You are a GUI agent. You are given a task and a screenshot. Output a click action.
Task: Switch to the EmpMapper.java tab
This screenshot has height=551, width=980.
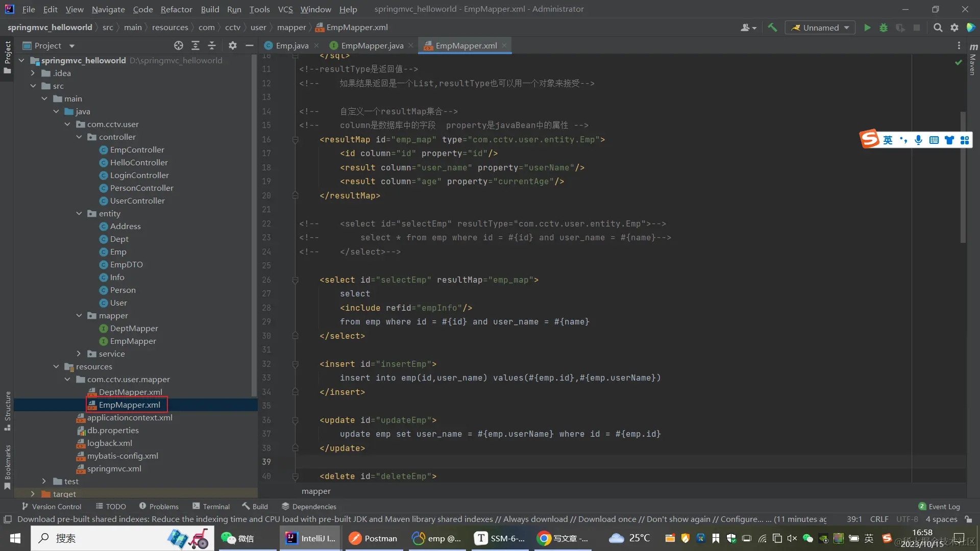coord(372,45)
